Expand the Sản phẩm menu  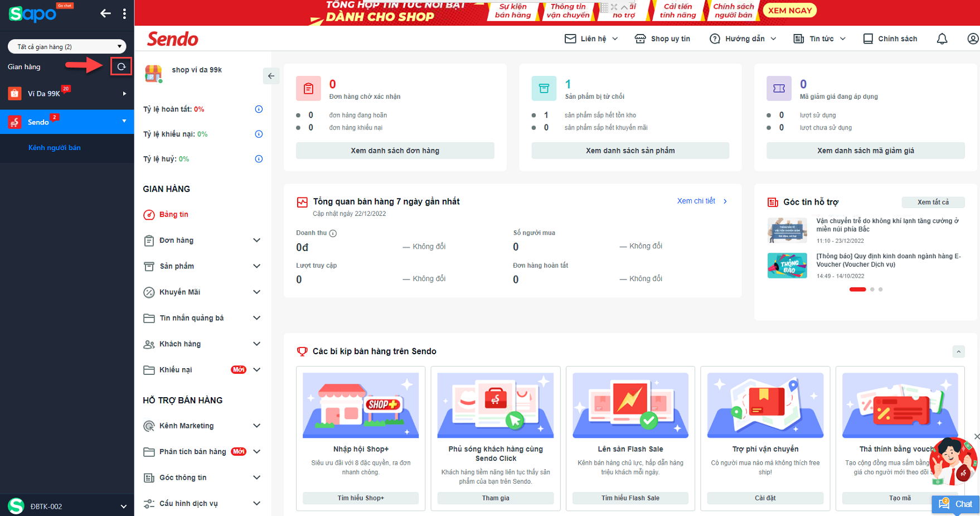tap(256, 266)
